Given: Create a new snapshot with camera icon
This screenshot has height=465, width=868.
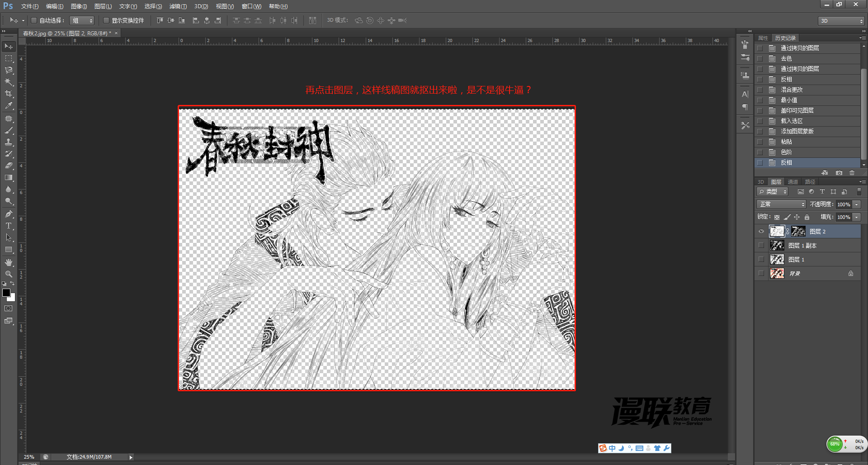Looking at the screenshot, I should 839,173.
